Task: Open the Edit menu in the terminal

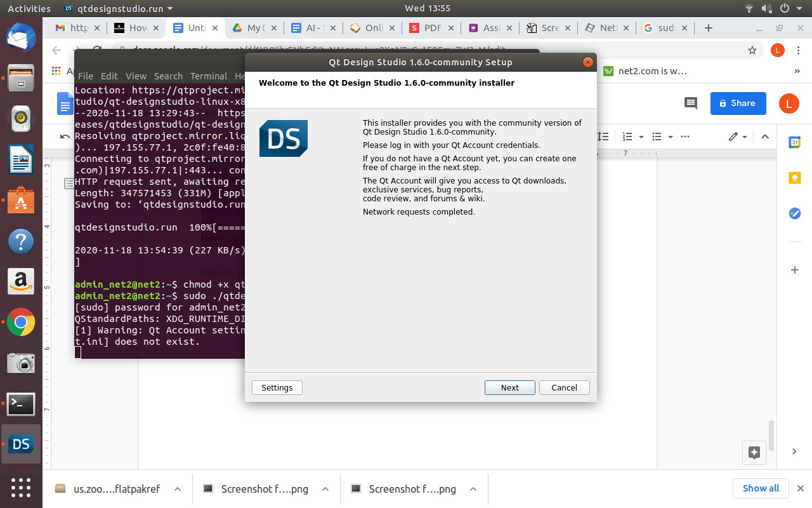Action: (x=109, y=76)
